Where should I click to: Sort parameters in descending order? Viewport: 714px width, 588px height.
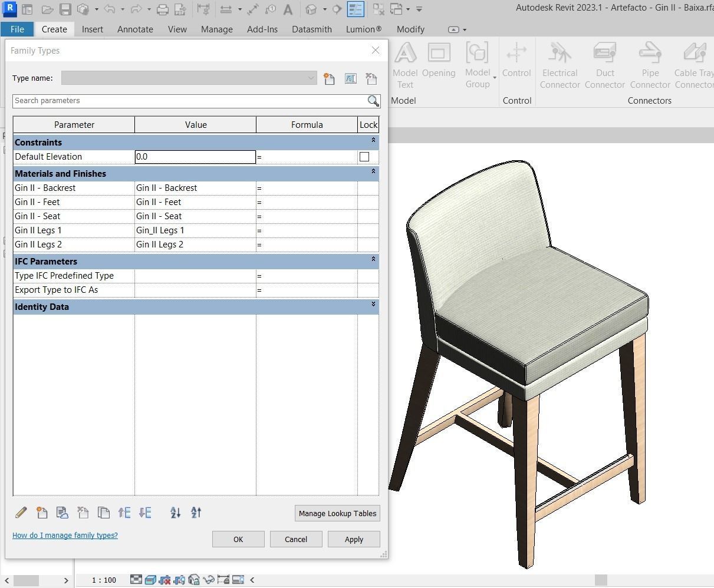[x=196, y=513]
